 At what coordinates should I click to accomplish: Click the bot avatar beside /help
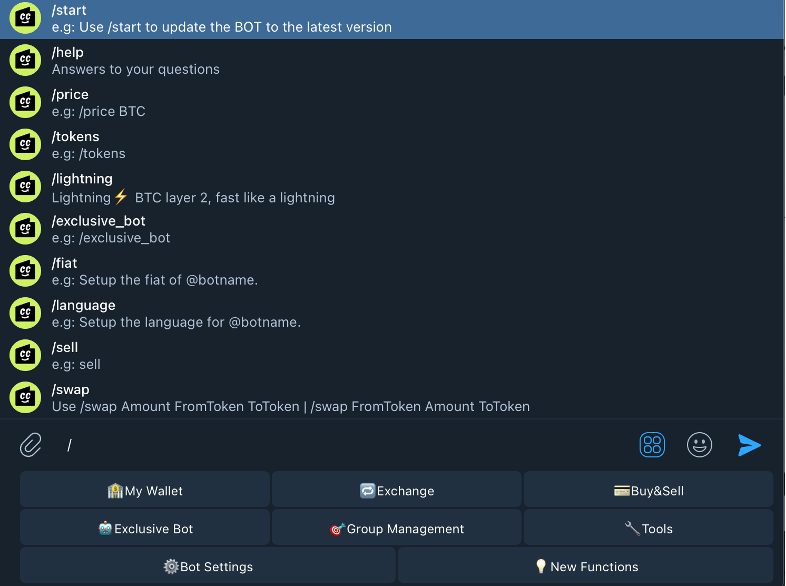(25, 61)
